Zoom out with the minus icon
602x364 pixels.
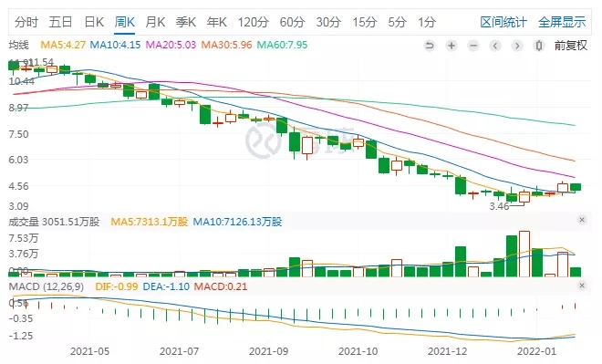(473, 47)
